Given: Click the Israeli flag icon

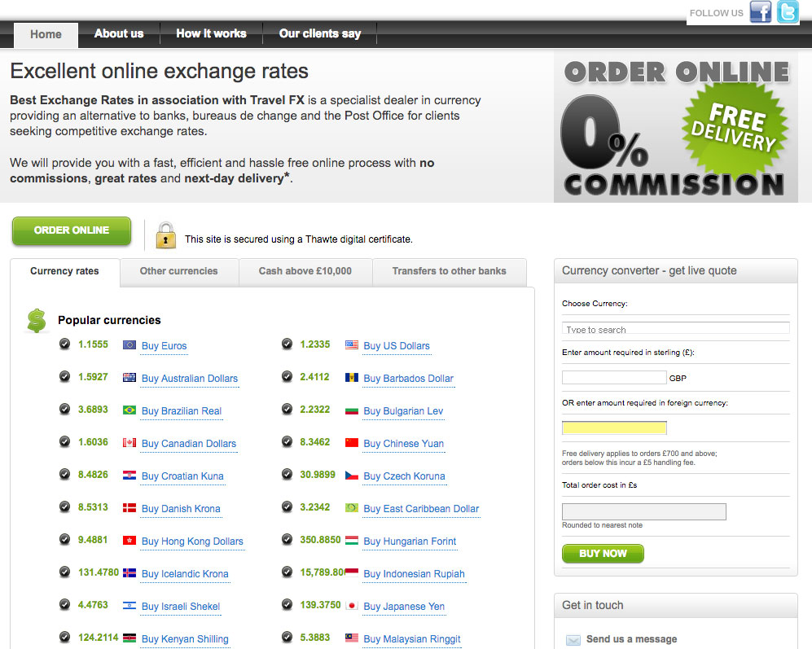Looking at the screenshot, I should coord(129,606).
